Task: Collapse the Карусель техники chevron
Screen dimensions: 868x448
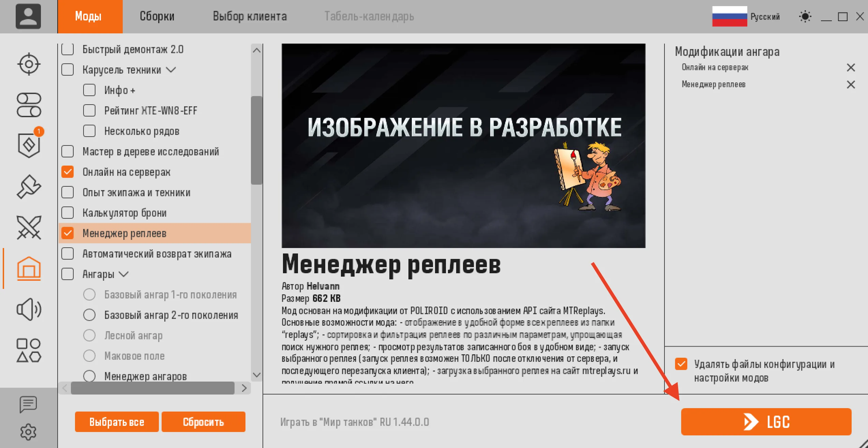Action: click(x=171, y=70)
